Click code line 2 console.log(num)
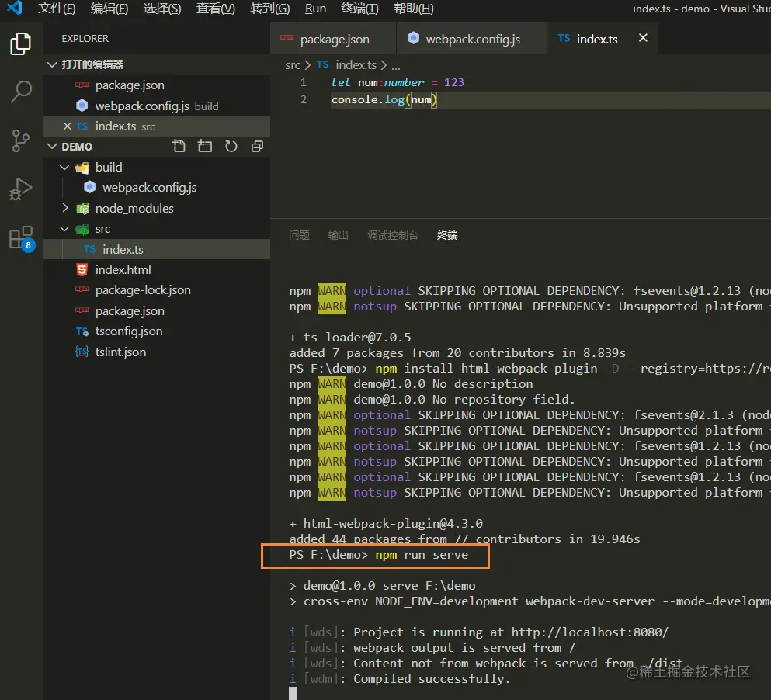Image resolution: width=771 pixels, height=700 pixels. tap(384, 100)
